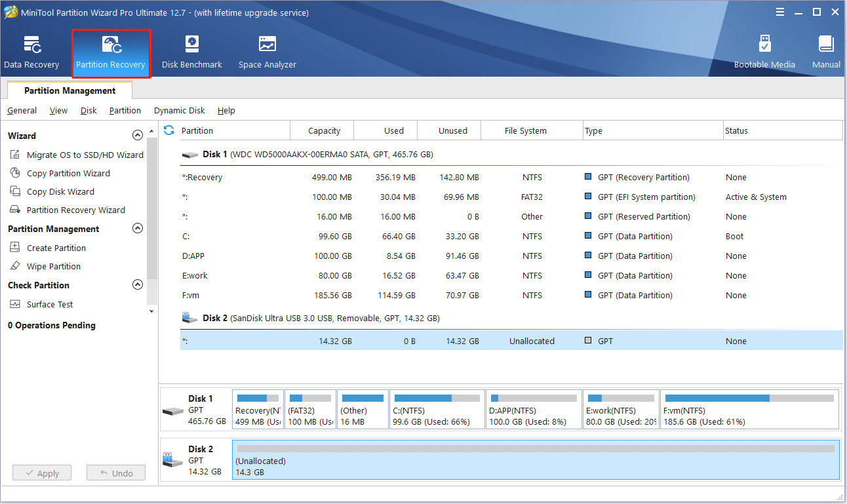Sort by Status column header
Image resolution: width=847 pixels, height=504 pixels.
point(783,130)
